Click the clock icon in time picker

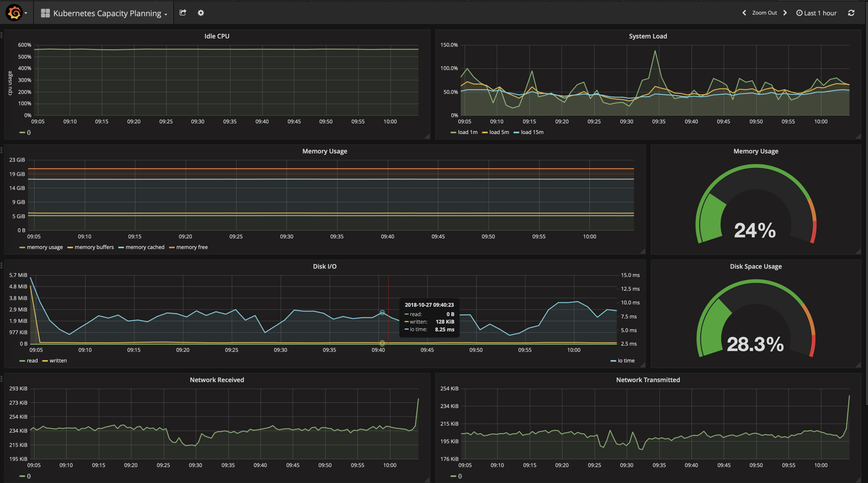[x=799, y=13]
